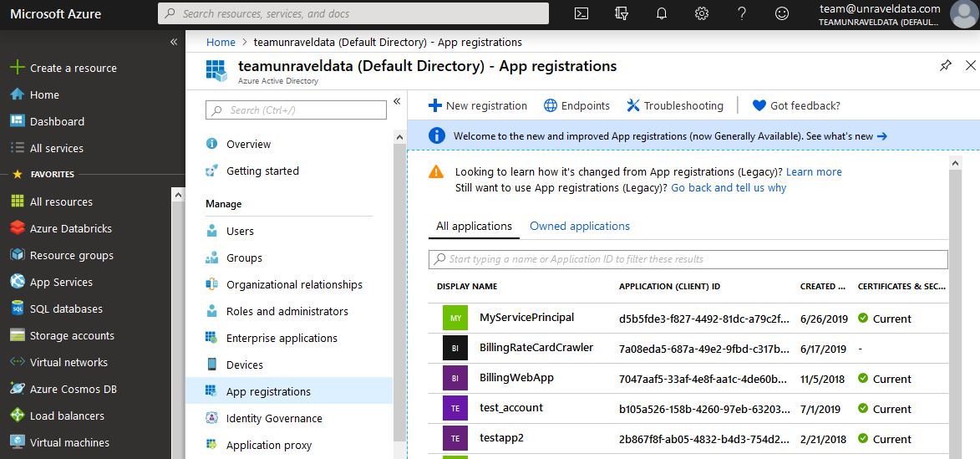Focus the application name filter field
980x459 pixels.
point(688,259)
